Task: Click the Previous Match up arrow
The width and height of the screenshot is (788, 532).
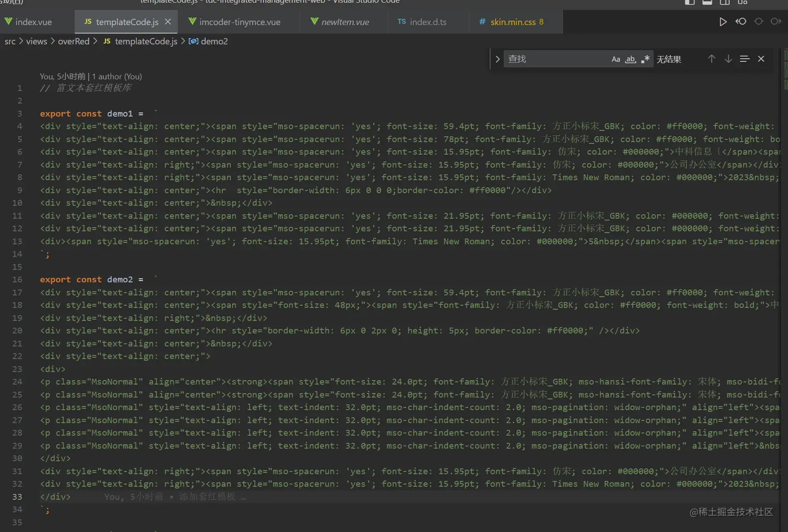Action: click(711, 59)
